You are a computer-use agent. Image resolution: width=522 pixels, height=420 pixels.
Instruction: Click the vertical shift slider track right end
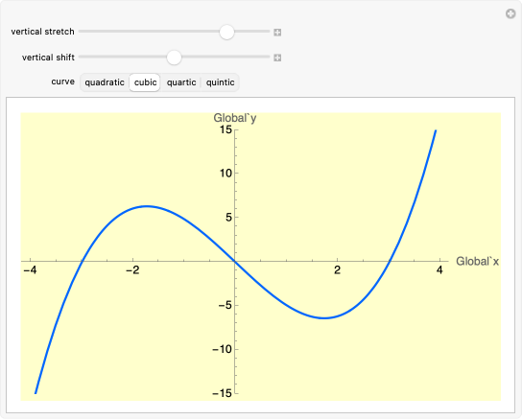point(268,57)
